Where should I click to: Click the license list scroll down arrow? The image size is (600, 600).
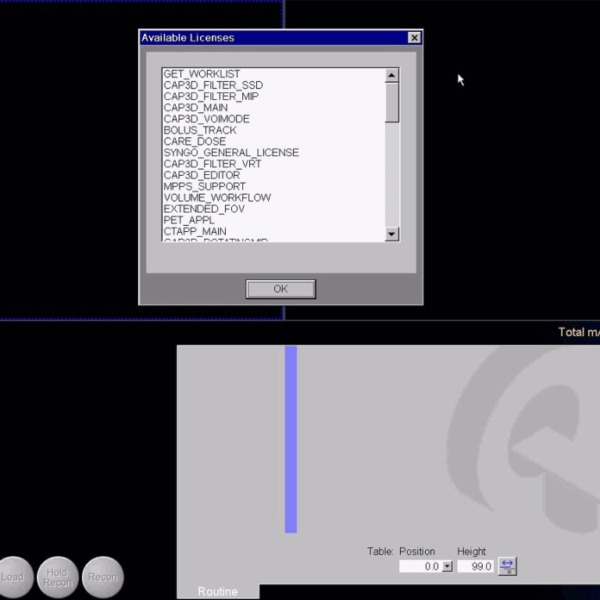[x=392, y=234]
